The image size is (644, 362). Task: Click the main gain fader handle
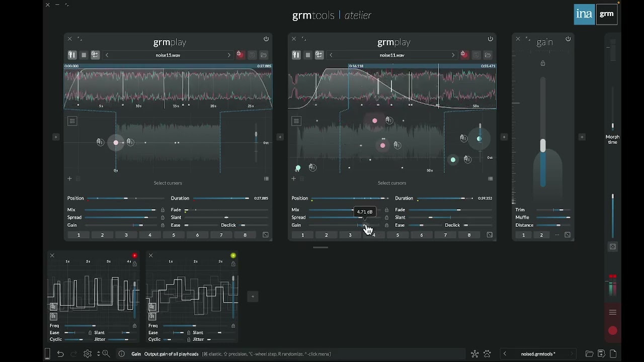click(543, 145)
